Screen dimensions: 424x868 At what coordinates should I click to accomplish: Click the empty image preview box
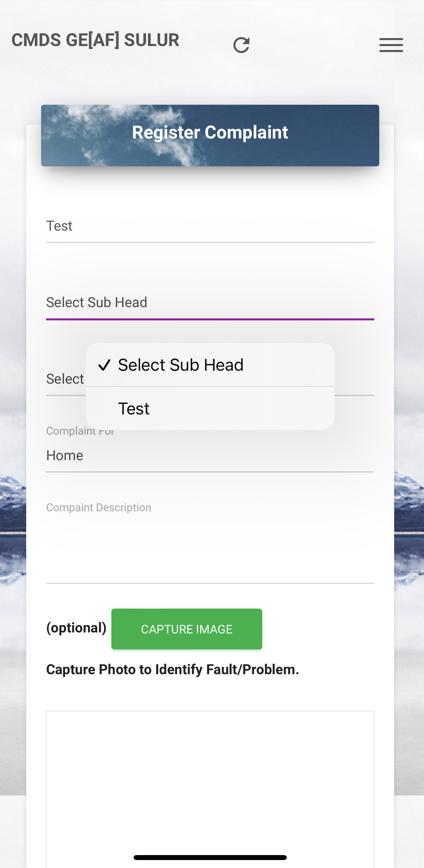pyautogui.click(x=210, y=775)
